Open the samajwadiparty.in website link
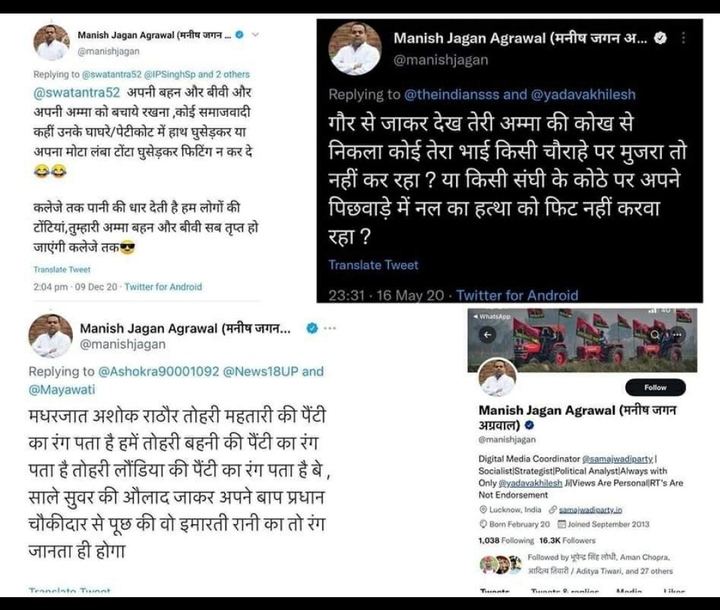Viewport: 720px width, 610px height. (591, 510)
